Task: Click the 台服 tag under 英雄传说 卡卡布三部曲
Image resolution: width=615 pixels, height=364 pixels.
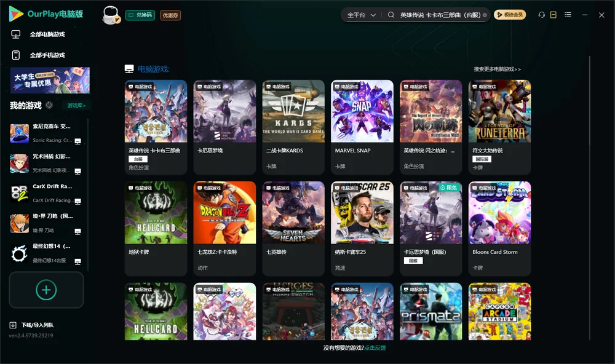Action: [x=138, y=159]
